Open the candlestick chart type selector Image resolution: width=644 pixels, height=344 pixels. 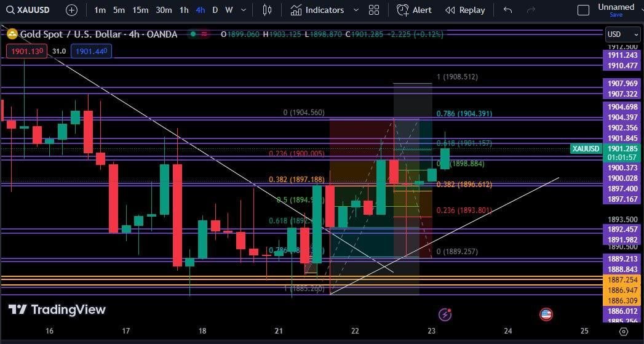click(x=267, y=10)
